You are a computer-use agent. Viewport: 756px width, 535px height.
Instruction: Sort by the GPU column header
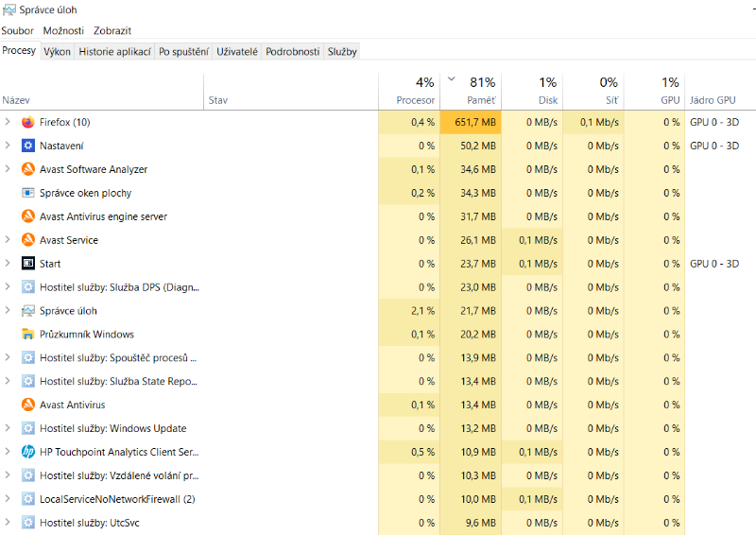click(x=655, y=92)
